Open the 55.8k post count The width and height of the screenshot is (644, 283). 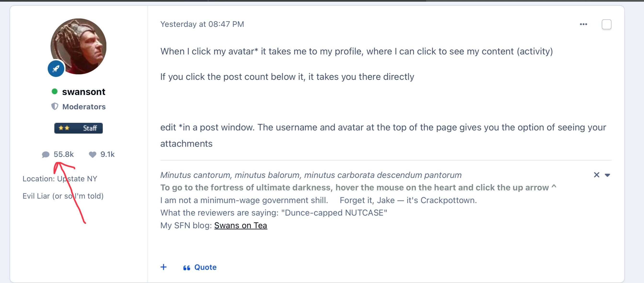coord(64,154)
